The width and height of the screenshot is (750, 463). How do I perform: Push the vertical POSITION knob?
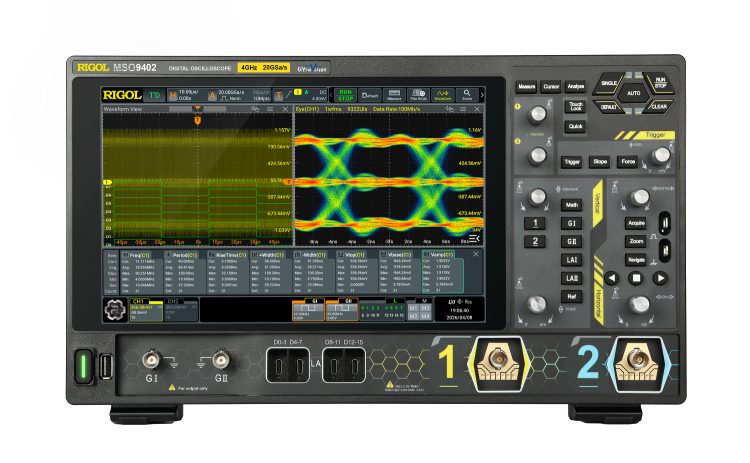tap(538, 197)
